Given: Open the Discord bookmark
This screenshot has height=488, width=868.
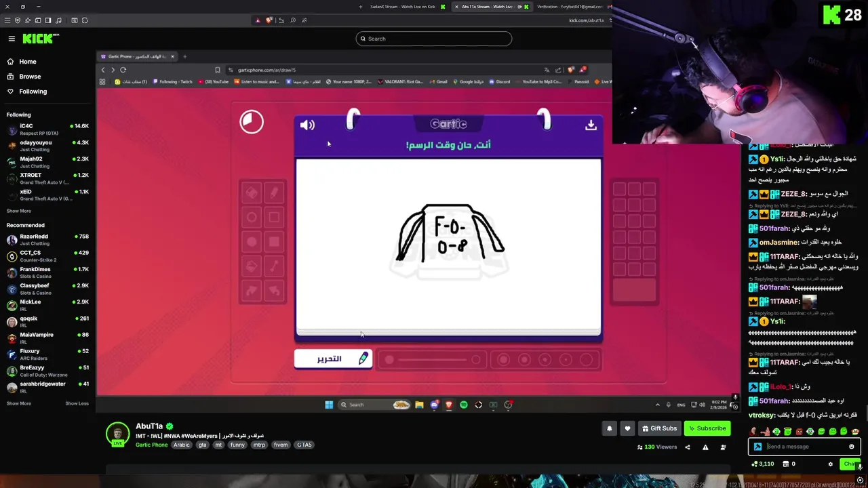Looking at the screenshot, I should (x=499, y=81).
